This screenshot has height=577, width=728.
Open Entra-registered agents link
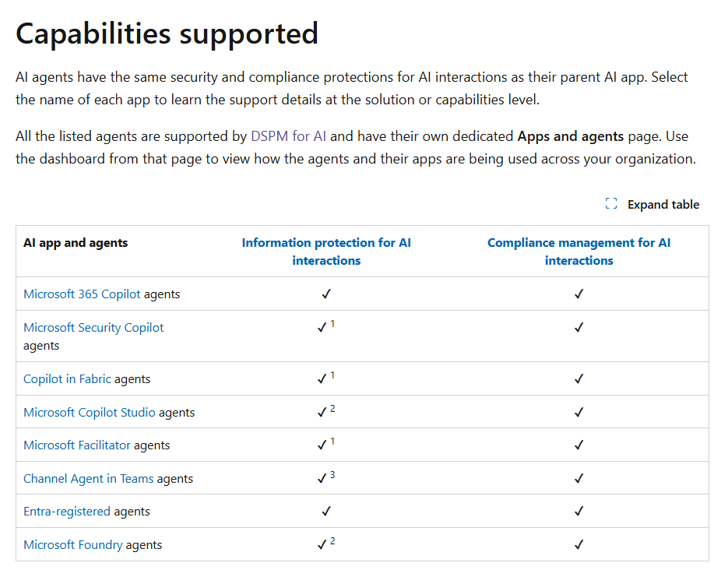point(68,512)
